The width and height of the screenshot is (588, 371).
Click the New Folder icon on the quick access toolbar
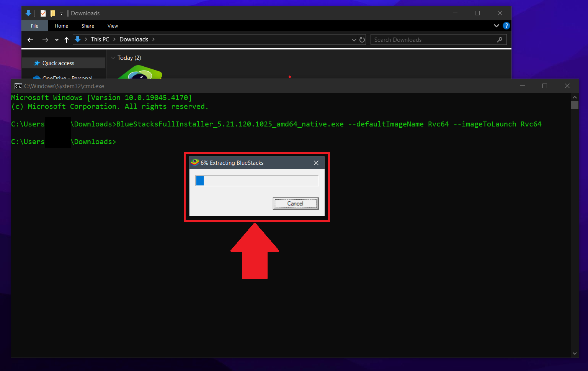(x=53, y=13)
